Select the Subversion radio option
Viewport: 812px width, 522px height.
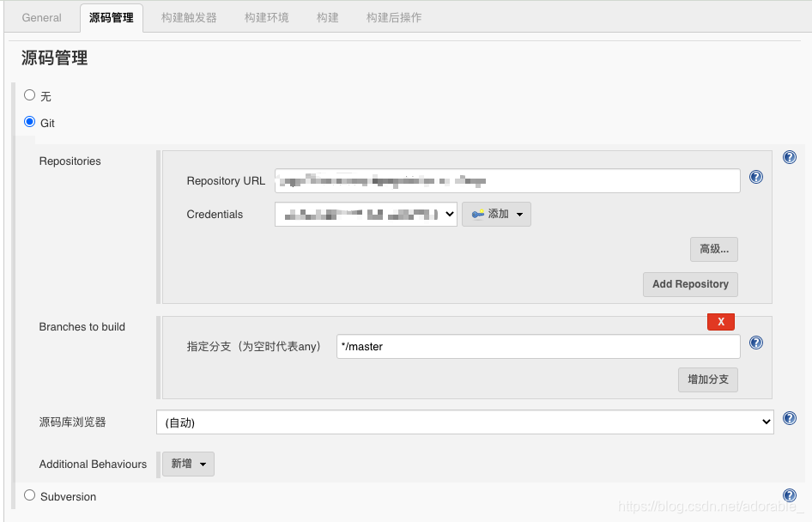click(29, 495)
